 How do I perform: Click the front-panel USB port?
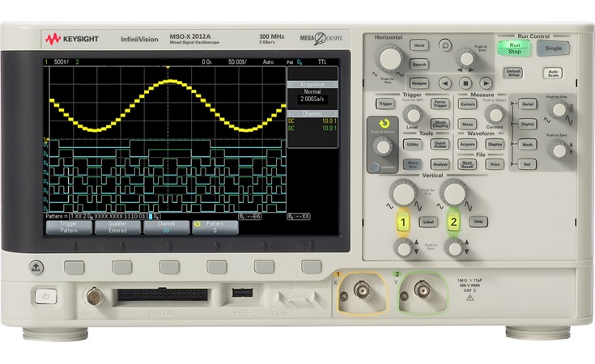(242, 292)
